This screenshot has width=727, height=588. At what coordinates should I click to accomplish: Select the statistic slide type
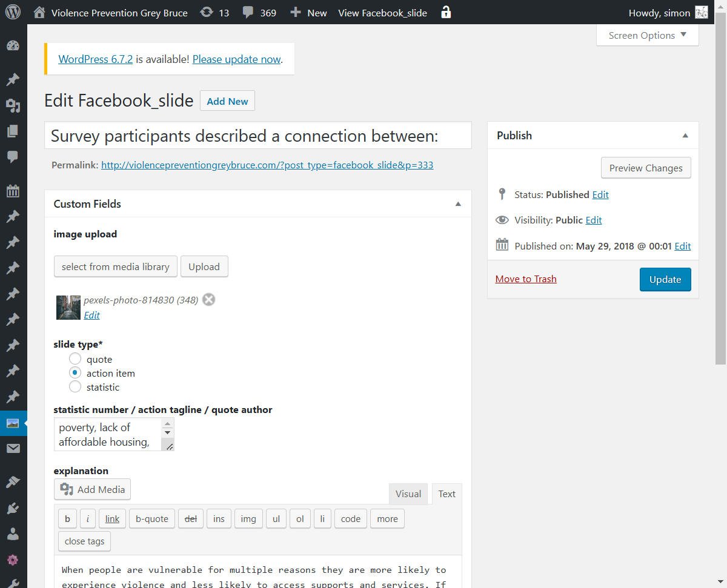click(x=75, y=386)
